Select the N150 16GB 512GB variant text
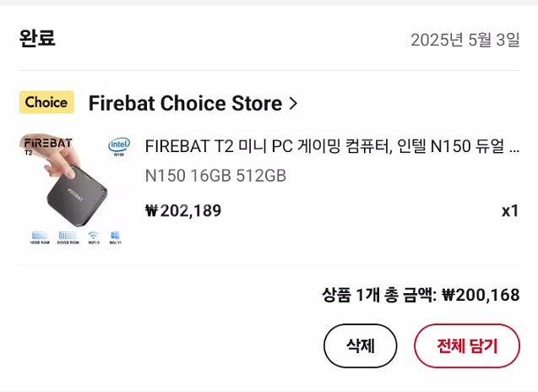538x392 pixels. click(215, 176)
